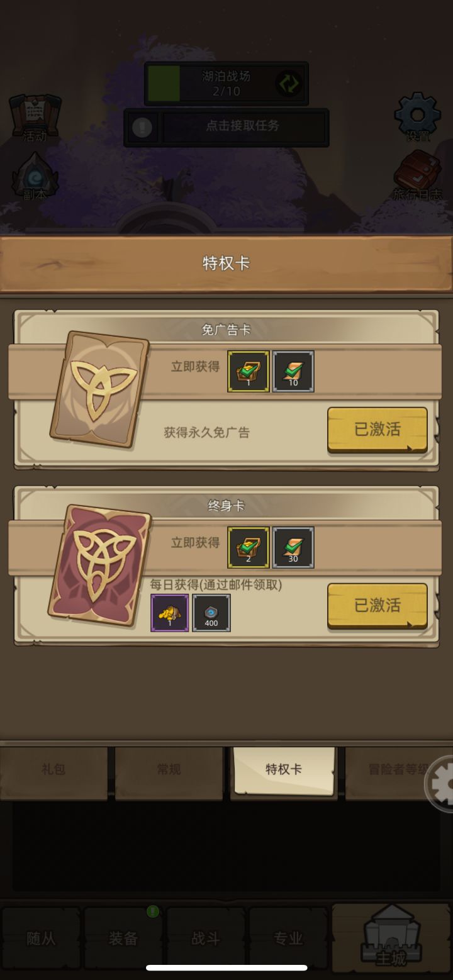Open the 活动 events icon
This screenshot has width=453, height=980.
[35, 118]
